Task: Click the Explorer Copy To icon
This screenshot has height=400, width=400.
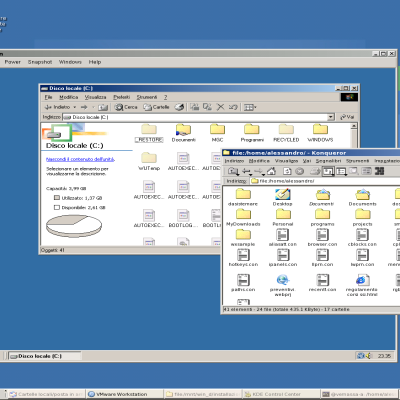Action: pos(207,107)
